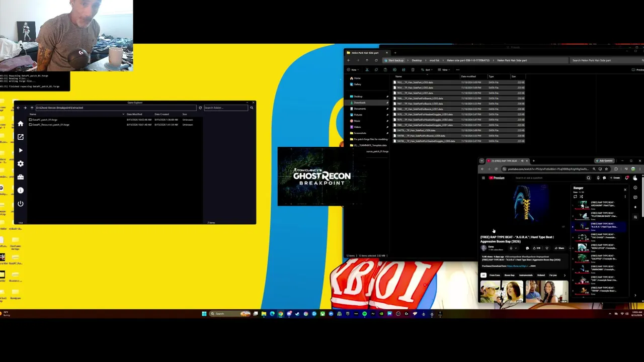Add a new tab in File Explorer
The width and height of the screenshot is (644, 362).
(x=395, y=53)
